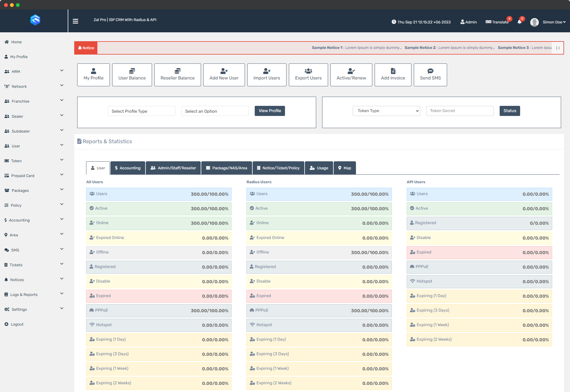Switch to Notice/Ticket/Policy tab

point(278,168)
